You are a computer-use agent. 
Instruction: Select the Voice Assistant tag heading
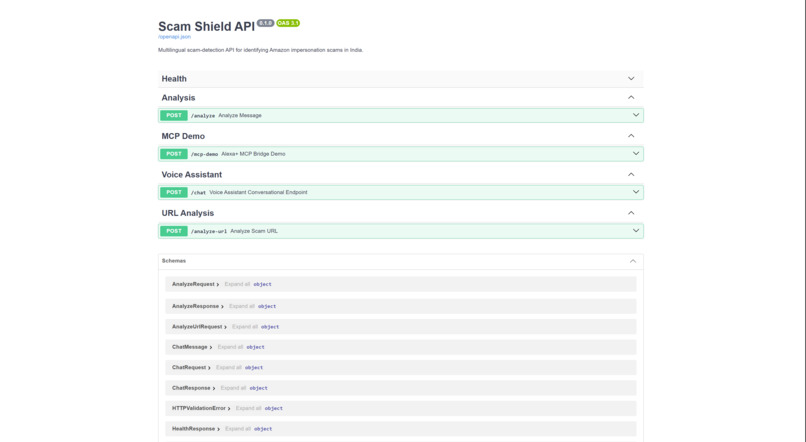[192, 175]
